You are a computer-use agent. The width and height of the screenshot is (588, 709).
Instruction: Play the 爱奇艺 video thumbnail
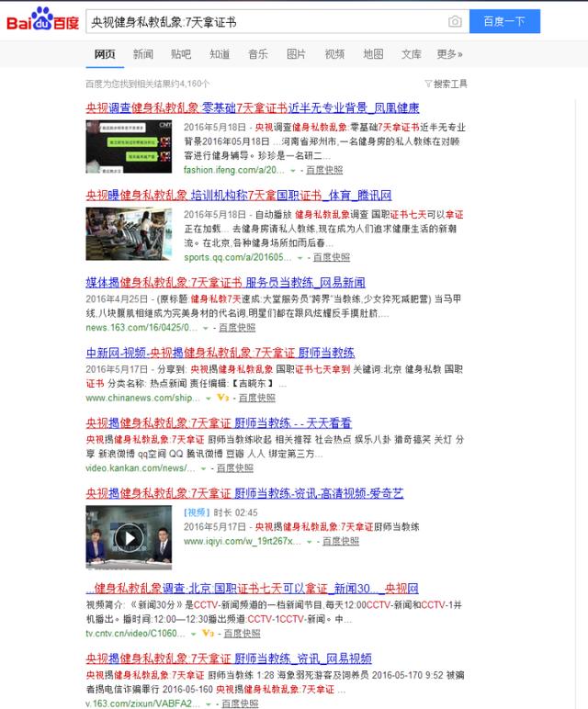coord(129,537)
